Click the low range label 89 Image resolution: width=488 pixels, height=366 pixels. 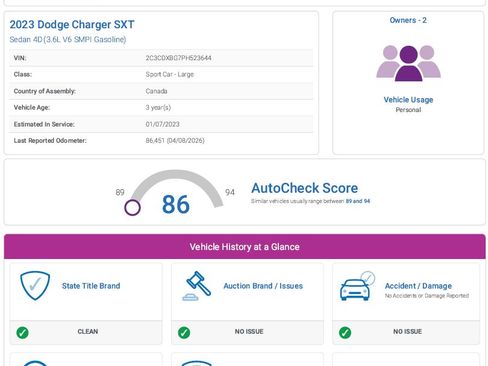tap(120, 192)
